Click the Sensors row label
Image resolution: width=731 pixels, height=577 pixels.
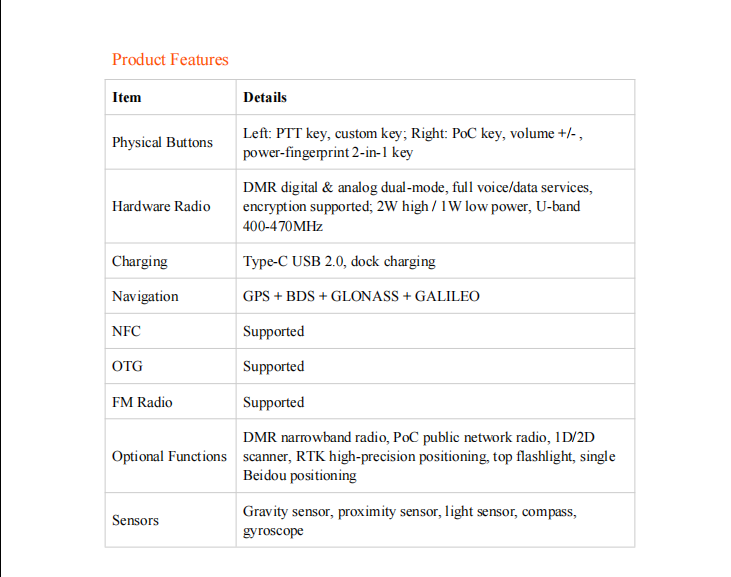136,520
